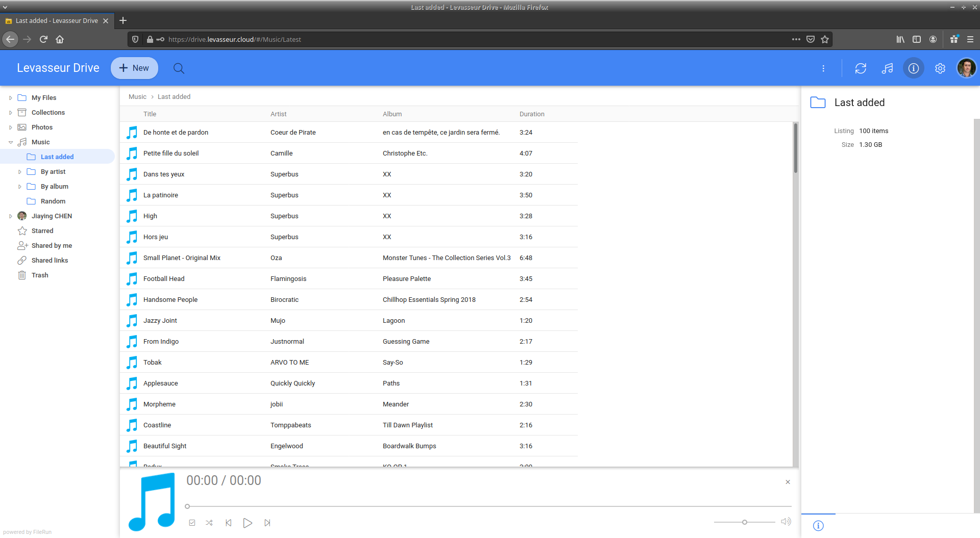Screen dimensions: 980x538
Task: Click the refresh icon in blue header
Action: 861,68
